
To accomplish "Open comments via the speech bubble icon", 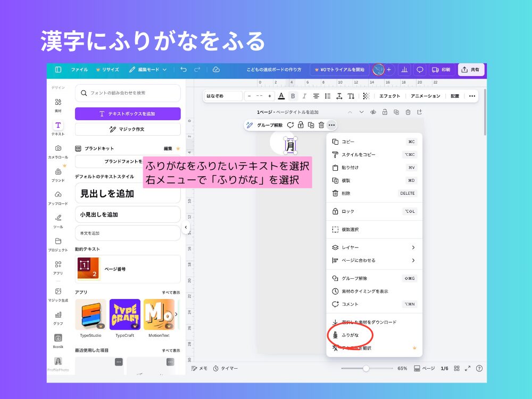I will [420, 70].
